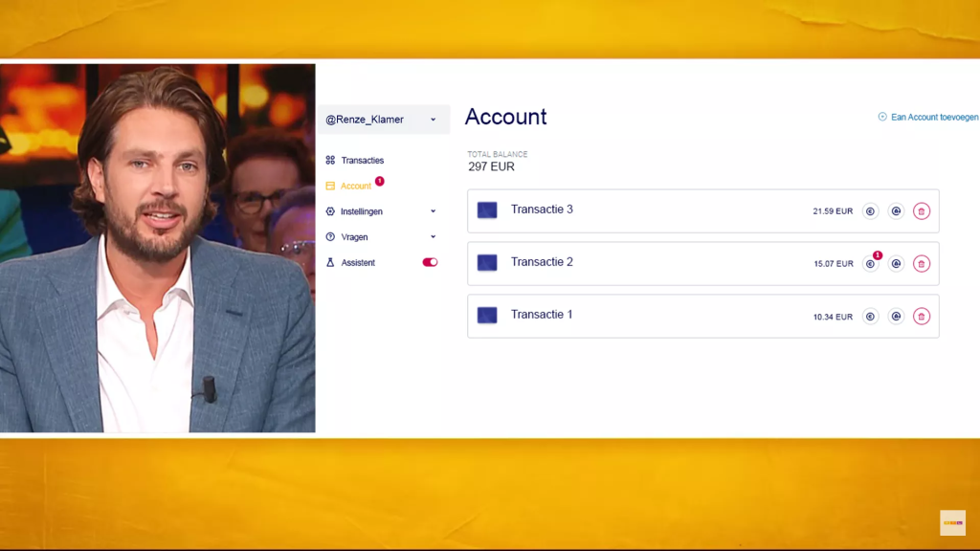Click the red notification badge on Account
This screenshot has width=980, height=551.
click(379, 181)
